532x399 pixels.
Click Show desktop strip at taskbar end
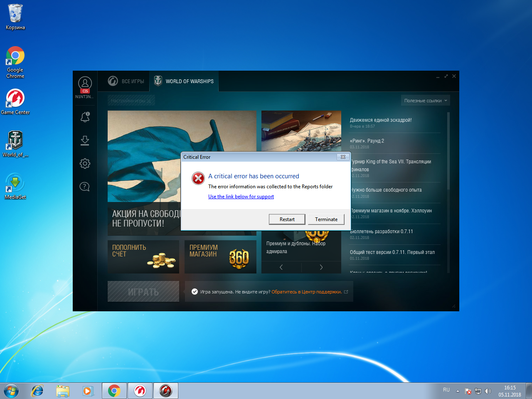[x=529, y=391]
